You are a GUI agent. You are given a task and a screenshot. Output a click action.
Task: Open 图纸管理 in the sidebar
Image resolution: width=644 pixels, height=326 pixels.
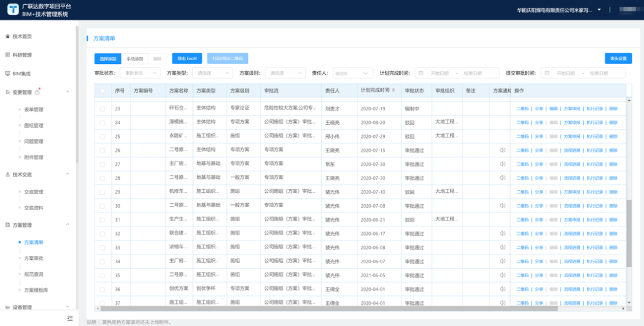[x=34, y=125]
